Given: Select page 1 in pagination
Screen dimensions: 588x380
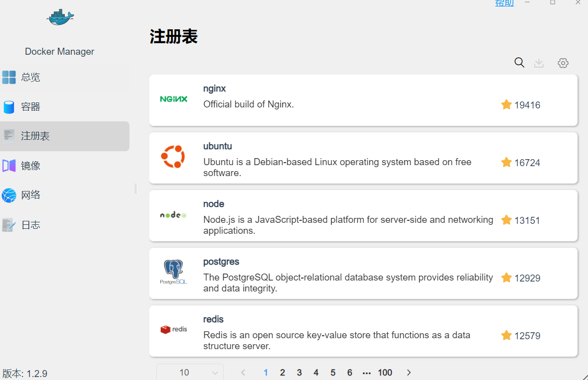Looking at the screenshot, I should tap(265, 373).
